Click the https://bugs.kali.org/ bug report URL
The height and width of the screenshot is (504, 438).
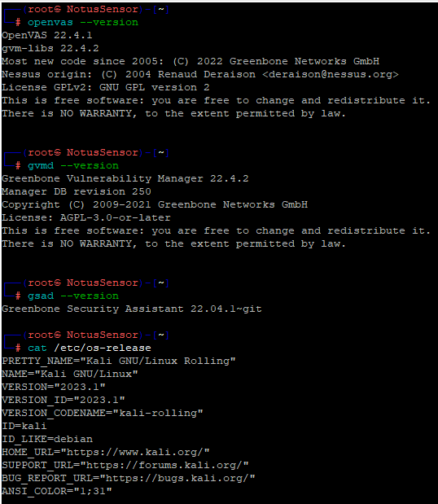(177, 478)
